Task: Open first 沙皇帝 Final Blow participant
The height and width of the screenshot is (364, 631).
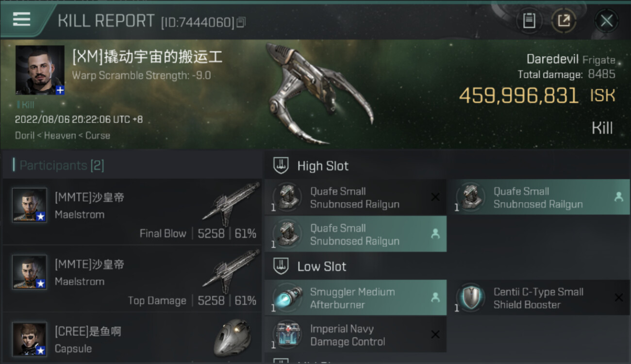Action: (132, 212)
